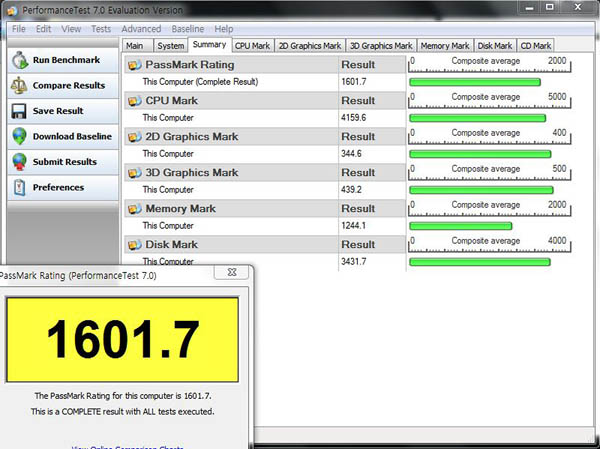Click the Download Baseline button
Viewport: 600px width, 449px height.
tap(63, 136)
